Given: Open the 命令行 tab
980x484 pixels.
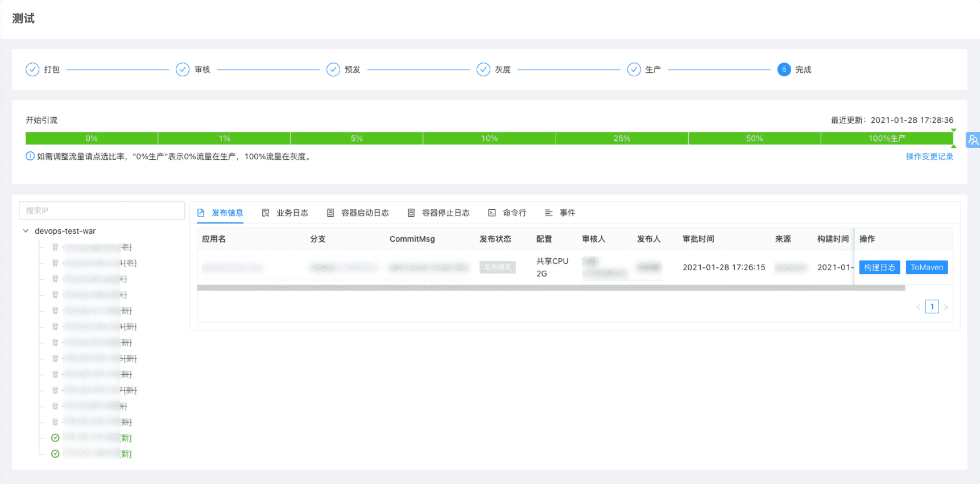Looking at the screenshot, I should [507, 213].
